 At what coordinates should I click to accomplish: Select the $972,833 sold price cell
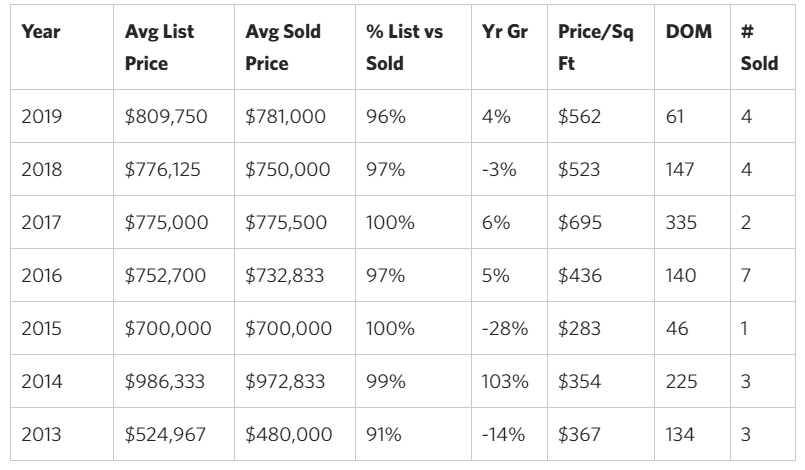(x=287, y=381)
